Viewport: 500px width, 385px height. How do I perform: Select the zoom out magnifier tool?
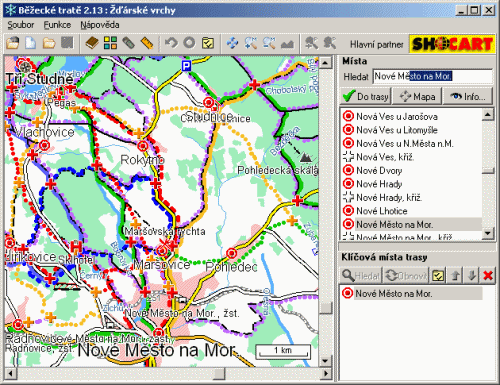pyautogui.click(x=269, y=43)
